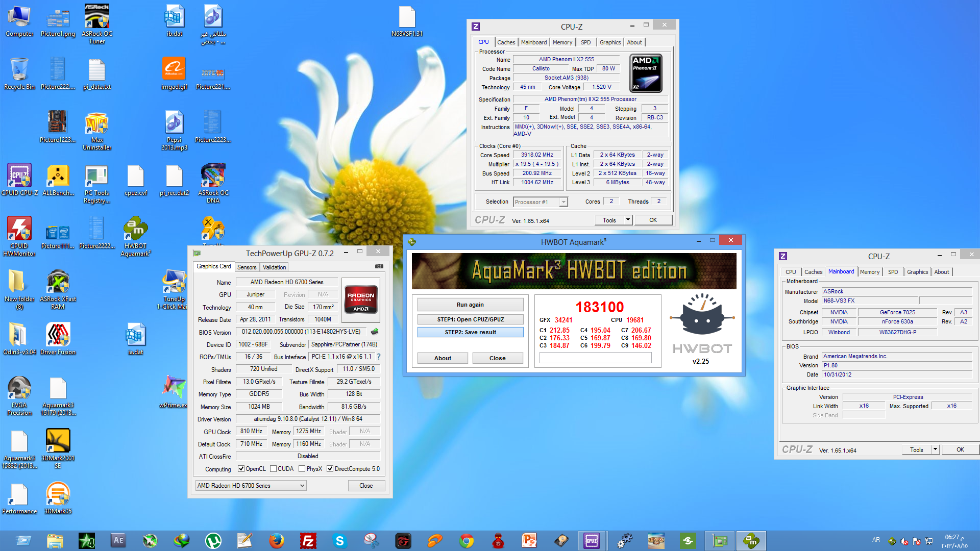Toggle DirectCompute 5.0 checkbox in GPU-Z
This screenshot has height=551, width=980.
[330, 469]
